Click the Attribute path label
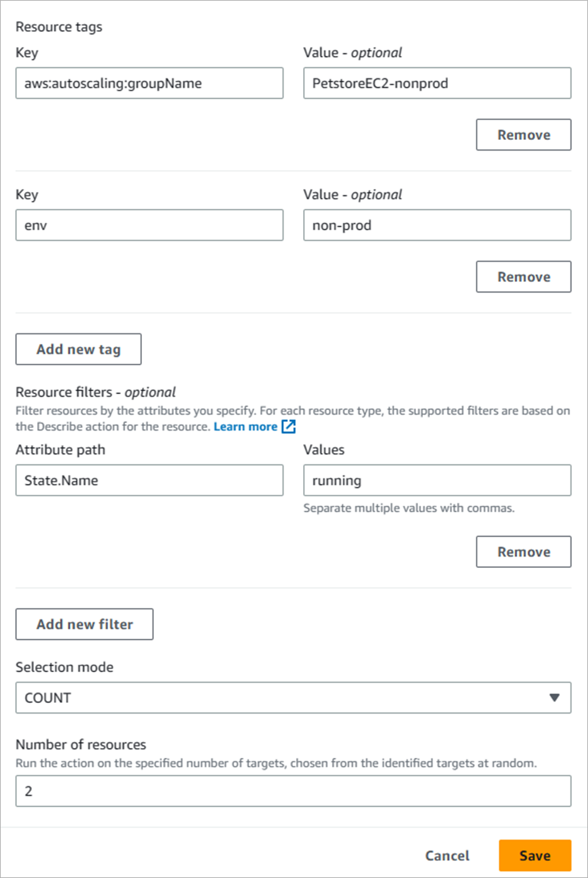This screenshot has height=878, width=588. [x=60, y=450]
